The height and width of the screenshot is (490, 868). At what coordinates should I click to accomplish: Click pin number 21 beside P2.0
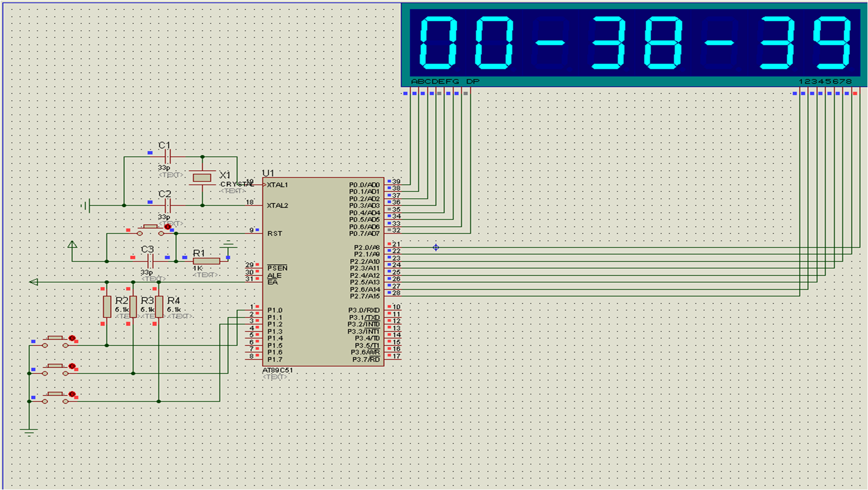coord(397,244)
